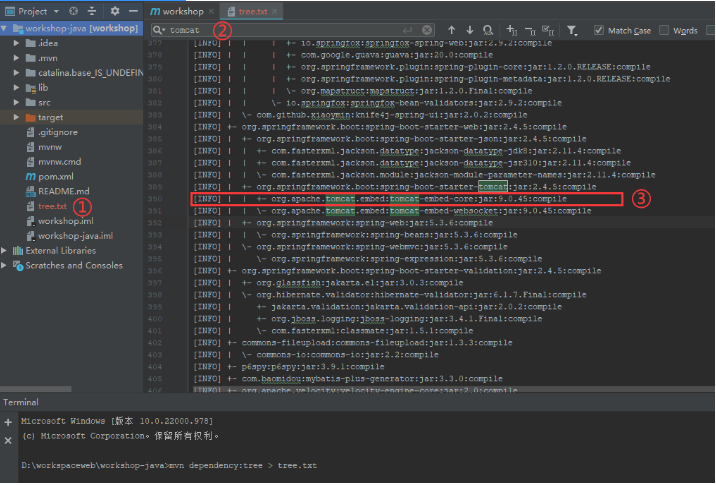
Task: Click the editor horizontal scrollbar at bottom
Action: (452, 390)
